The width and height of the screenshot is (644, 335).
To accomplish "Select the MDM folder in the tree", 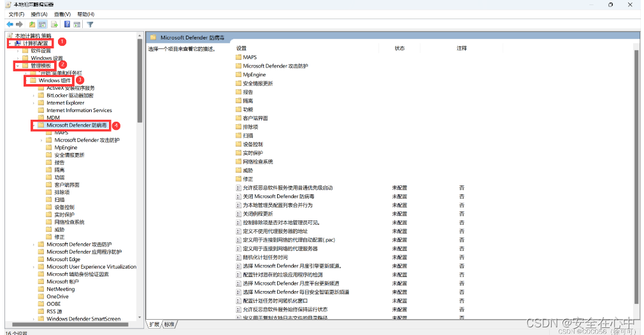I will pyautogui.click(x=53, y=117).
